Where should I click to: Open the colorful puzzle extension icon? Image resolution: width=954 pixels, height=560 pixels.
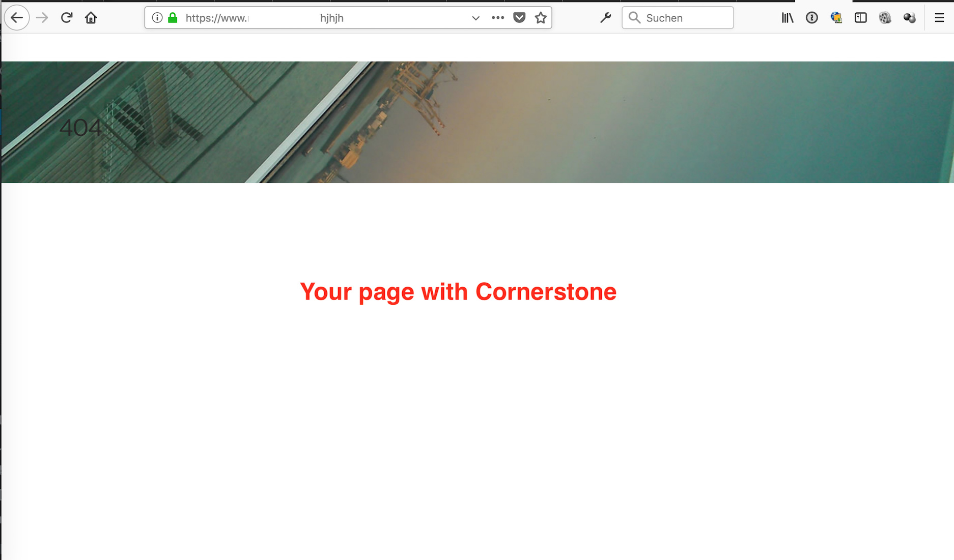pos(836,18)
